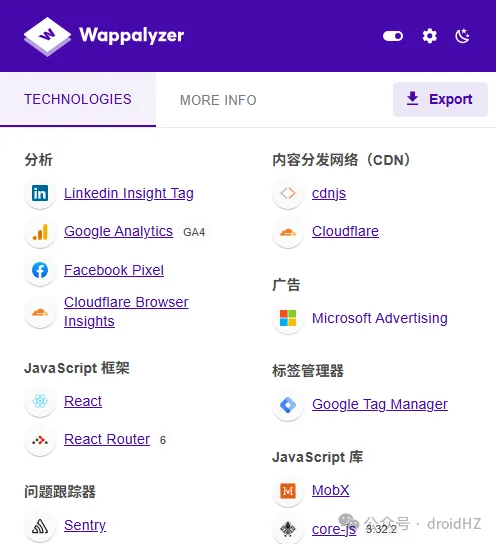Open the Facebook Pixel link
Viewport: 496px width, 544px height.
pos(114,270)
